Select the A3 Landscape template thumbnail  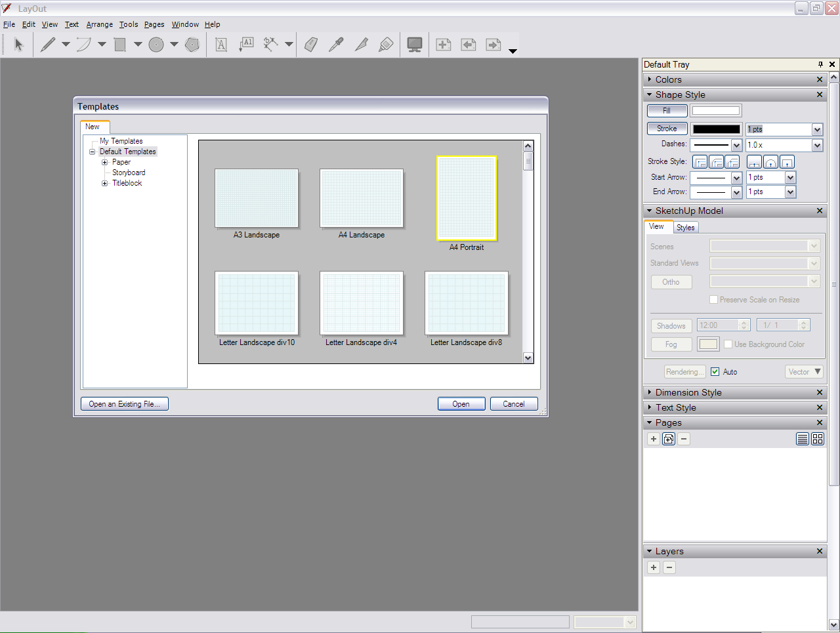coord(257,198)
